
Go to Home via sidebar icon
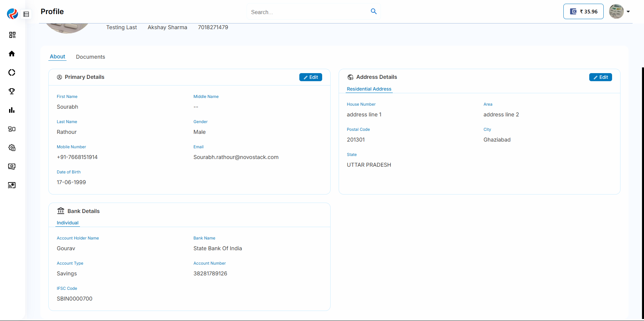click(x=12, y=54)
